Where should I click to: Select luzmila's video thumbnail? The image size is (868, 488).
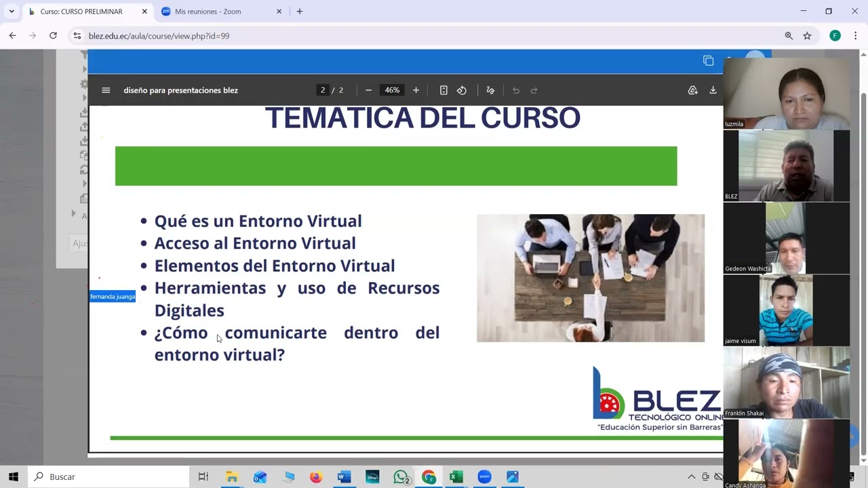[x=786, y=93]
